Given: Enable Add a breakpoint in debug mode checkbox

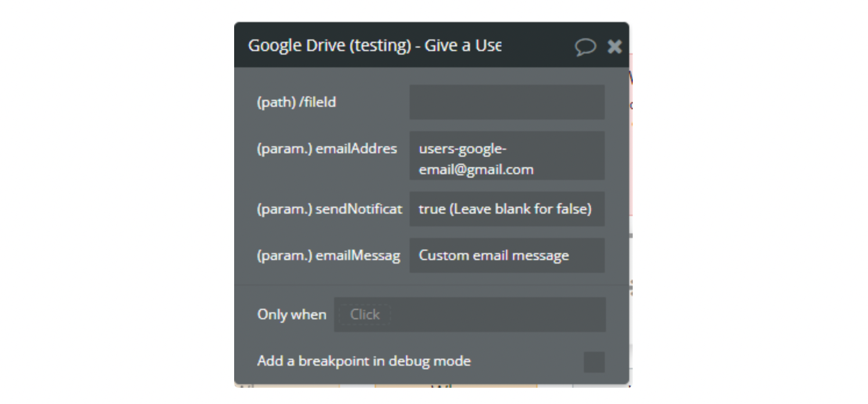Looking at the screenshot, I should tap(594, 362).
